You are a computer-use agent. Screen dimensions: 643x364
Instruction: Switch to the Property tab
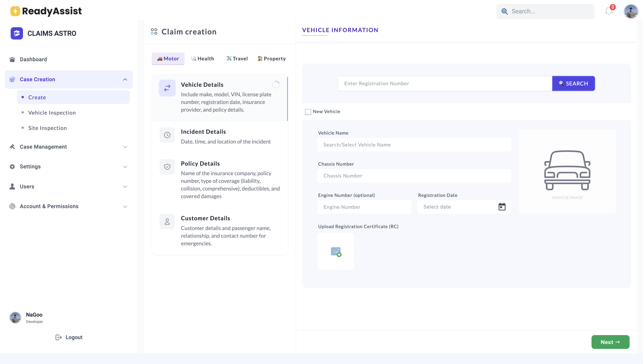(x=271, y=59)
